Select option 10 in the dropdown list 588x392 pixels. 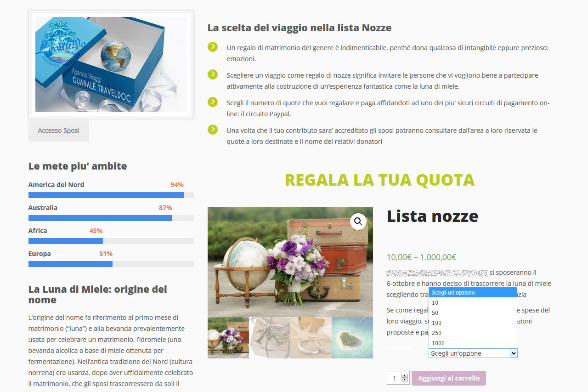(x=473, y=302)
